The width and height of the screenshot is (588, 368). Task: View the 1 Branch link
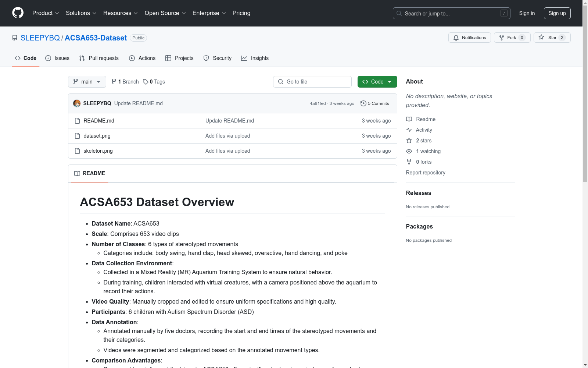(125, 82)
